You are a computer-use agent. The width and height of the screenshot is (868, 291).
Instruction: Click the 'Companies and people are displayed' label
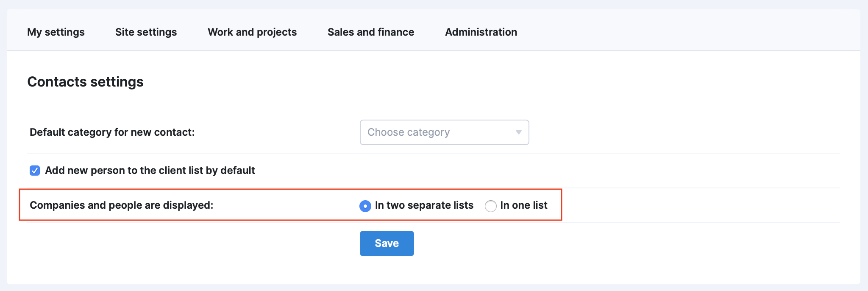click(122, 205)
